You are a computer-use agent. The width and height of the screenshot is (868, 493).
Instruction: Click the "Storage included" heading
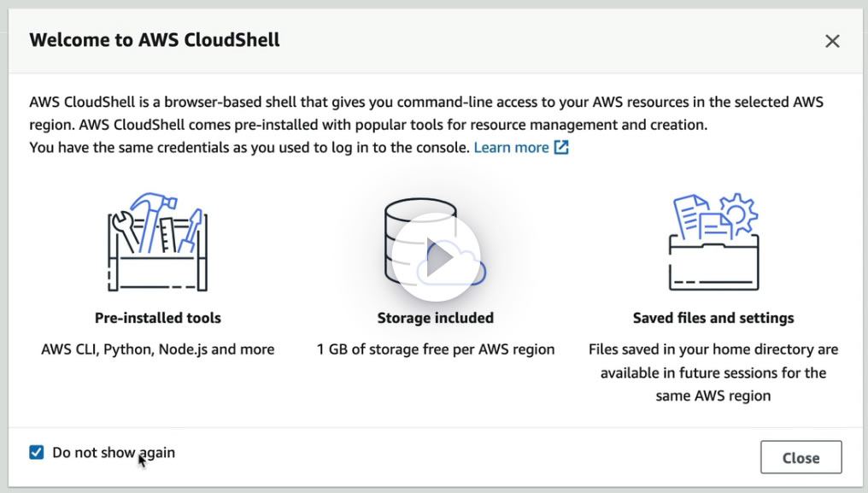point(436,318)
